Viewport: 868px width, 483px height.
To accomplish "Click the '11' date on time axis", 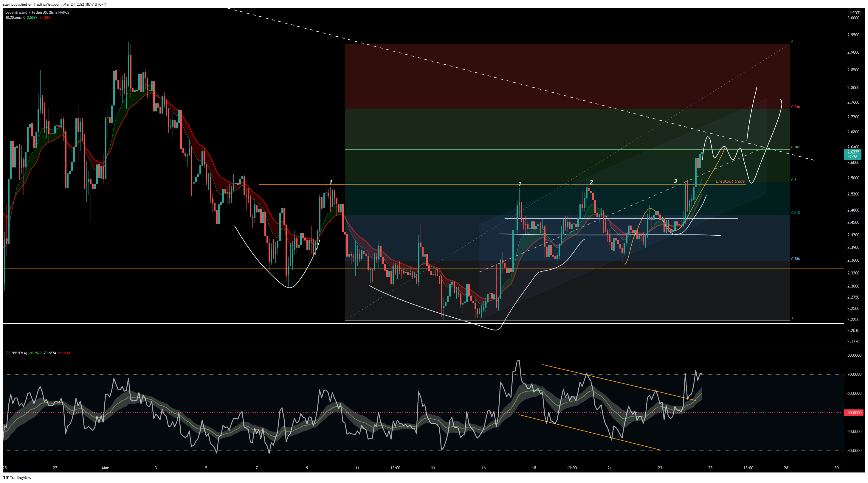I will tap(357, 468).
